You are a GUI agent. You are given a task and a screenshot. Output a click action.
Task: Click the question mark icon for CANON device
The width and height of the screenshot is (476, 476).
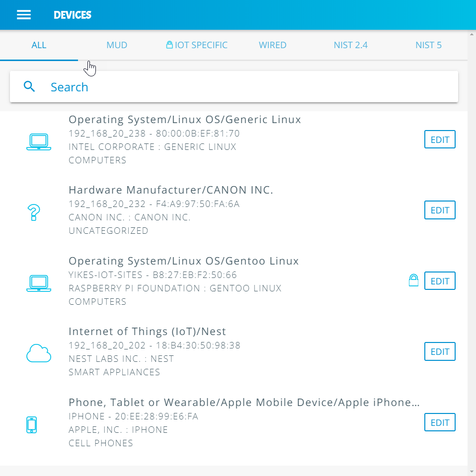click(x=34, y=212)
